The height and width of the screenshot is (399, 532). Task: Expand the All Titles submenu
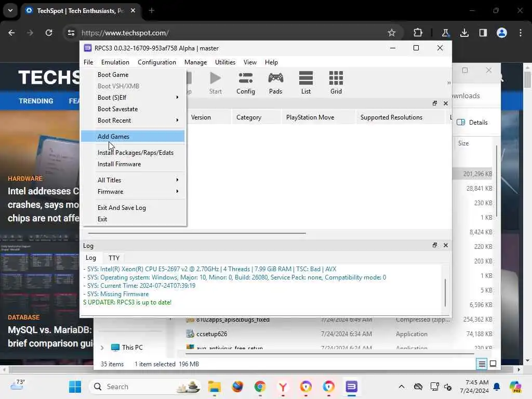tap(133, 180)
